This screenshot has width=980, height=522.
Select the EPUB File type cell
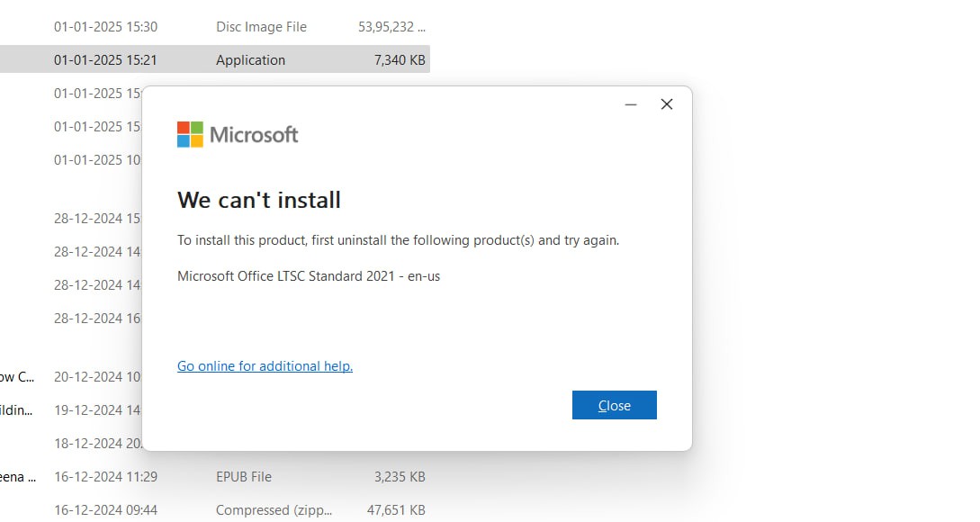point(244,477)
